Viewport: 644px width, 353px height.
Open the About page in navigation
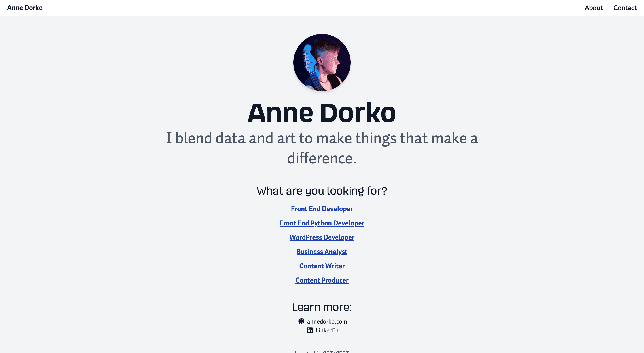pos(593,8)
